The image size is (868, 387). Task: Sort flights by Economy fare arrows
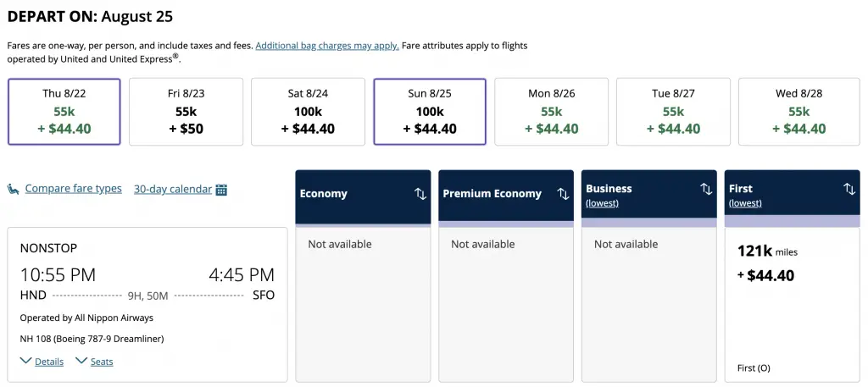point(420,193)
